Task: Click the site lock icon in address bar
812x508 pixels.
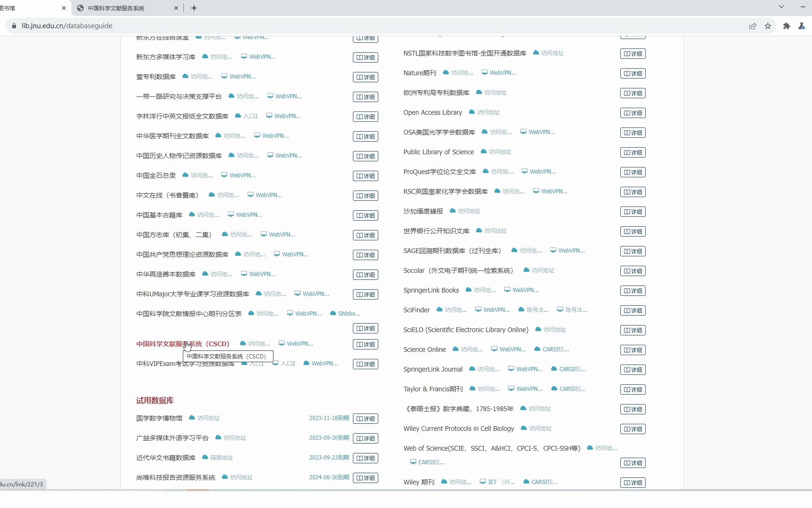Action: point(14,26)
